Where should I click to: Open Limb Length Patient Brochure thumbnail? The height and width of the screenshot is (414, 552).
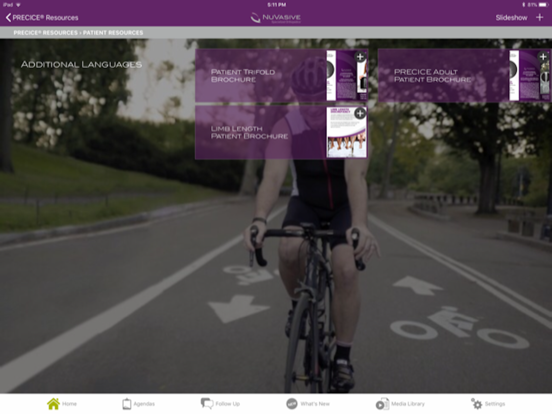pyautogui.click(x=346, y=132)
